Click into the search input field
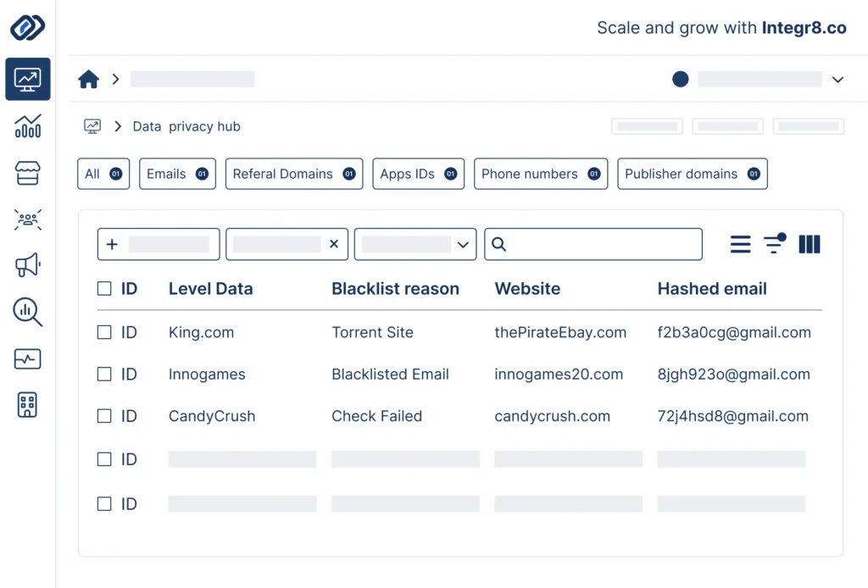This screenshot has height=588, width=868. tap(593, 244)
